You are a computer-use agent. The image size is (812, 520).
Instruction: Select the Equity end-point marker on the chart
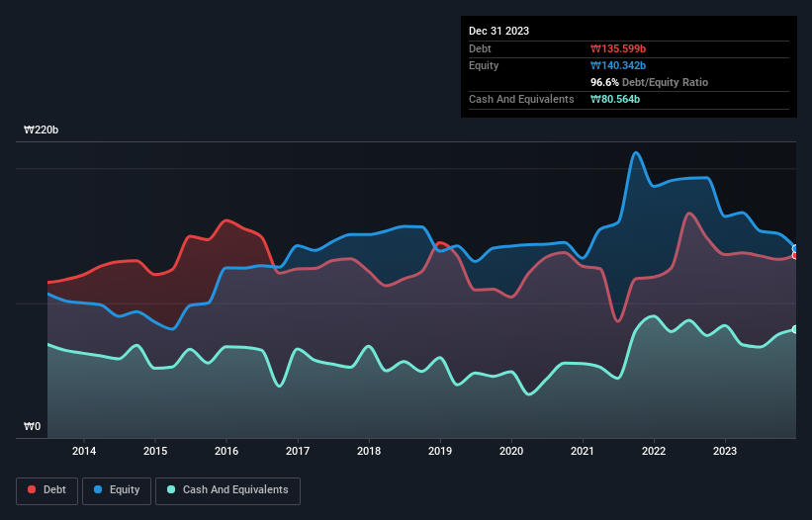click(x=795, y=249)
